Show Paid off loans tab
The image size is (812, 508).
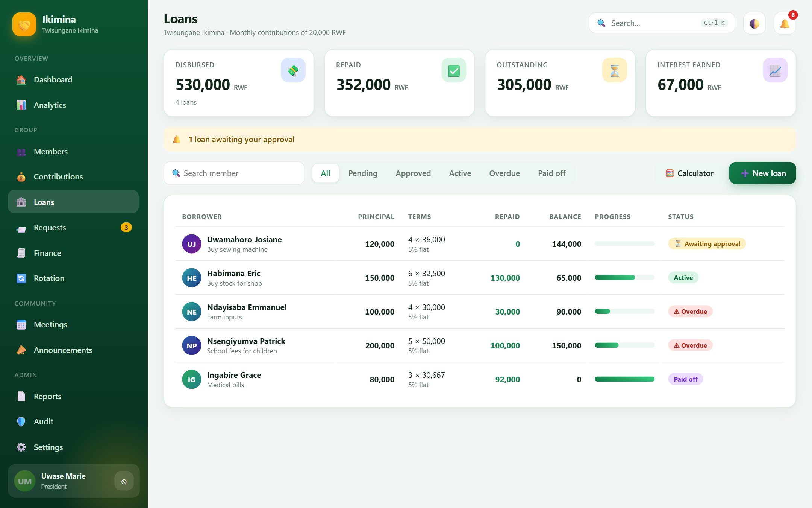551,173
